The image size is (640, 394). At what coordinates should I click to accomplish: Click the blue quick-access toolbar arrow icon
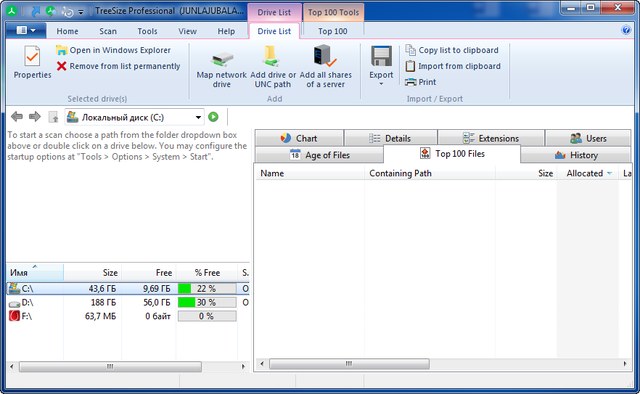36,11
